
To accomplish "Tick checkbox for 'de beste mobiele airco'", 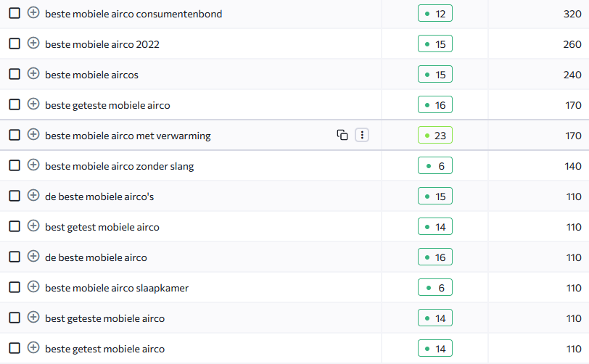I will click(15, 257).
